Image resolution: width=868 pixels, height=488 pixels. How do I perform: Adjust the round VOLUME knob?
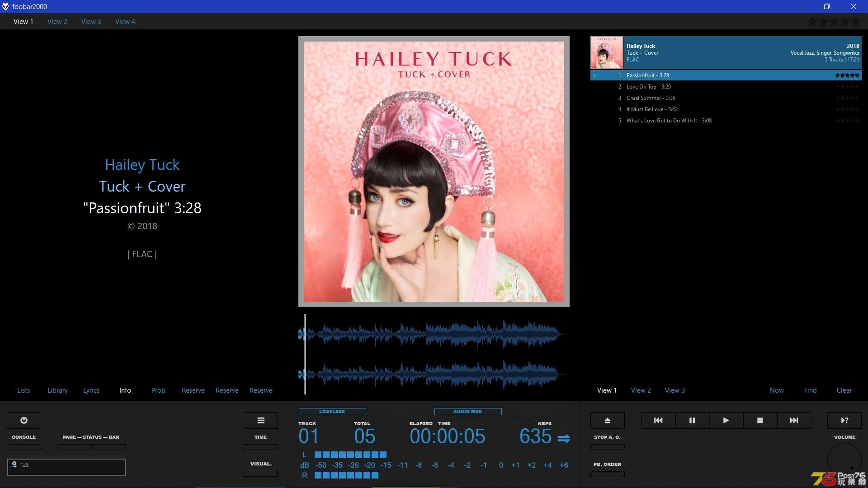[x=844, y=460]
